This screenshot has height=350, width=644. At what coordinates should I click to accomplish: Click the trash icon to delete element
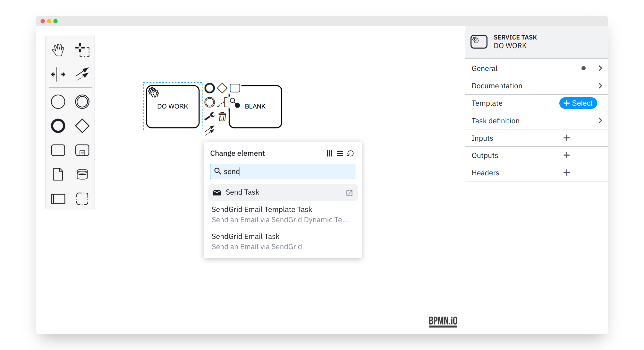[222, 117]
